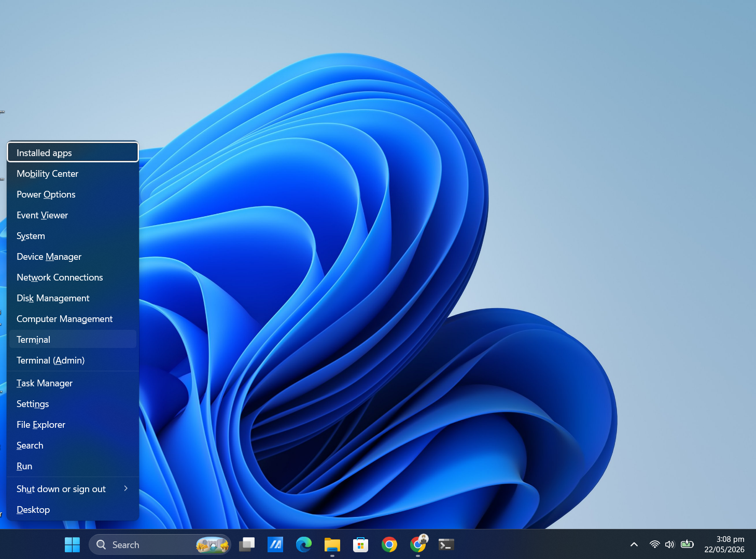756x559 pixels.
Task: Select the Terminal menu entry
Action: (x=73, y=339)
